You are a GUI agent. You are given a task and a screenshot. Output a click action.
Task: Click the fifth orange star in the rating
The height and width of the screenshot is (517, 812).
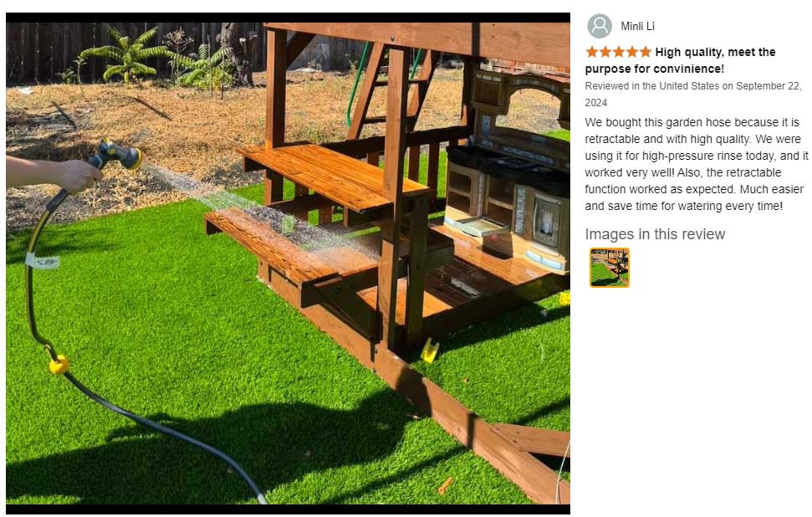tap(646, 52)
